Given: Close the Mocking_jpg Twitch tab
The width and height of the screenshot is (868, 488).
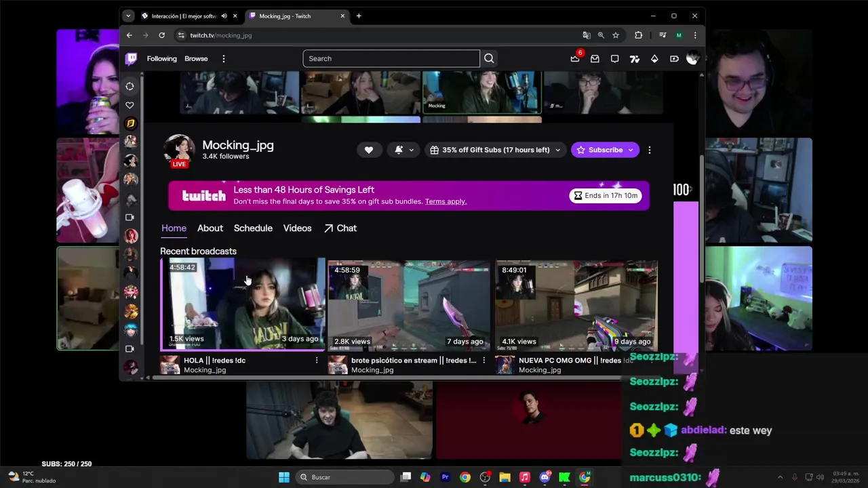Looking at the screenshot, I should [342, 16].
